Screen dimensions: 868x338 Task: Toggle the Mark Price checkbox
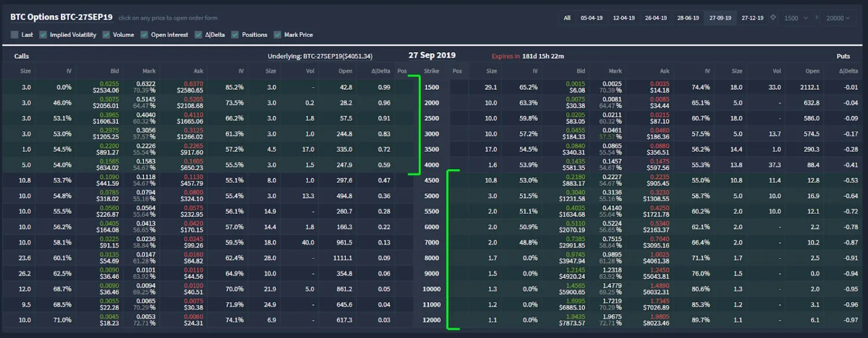click(x=278, y=35)
